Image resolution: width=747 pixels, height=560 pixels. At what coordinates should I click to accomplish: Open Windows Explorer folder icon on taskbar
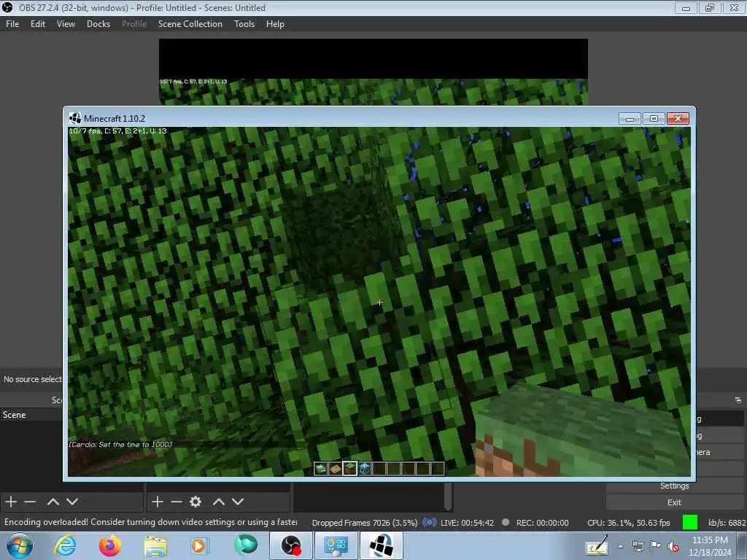(155, 545)
